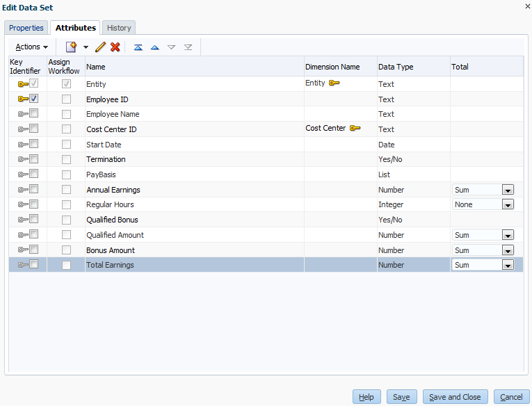Click the Total column header
The image size is (532, 406).
tap(487, 67)
